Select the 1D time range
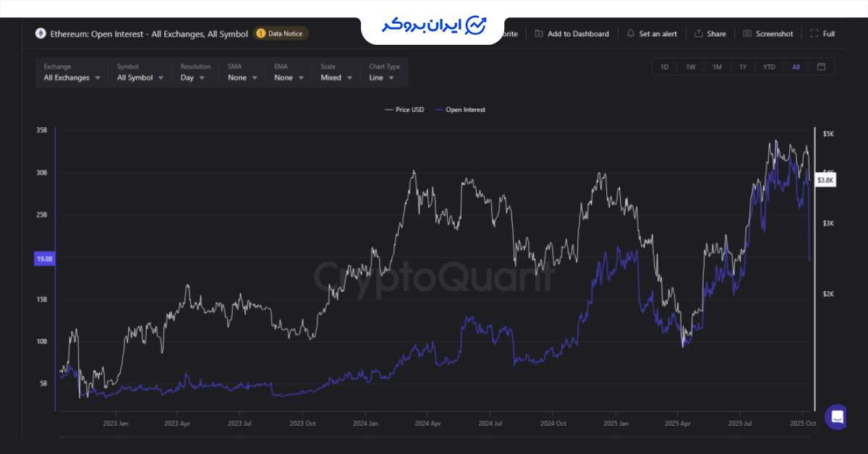 click(x=664, y=67)
